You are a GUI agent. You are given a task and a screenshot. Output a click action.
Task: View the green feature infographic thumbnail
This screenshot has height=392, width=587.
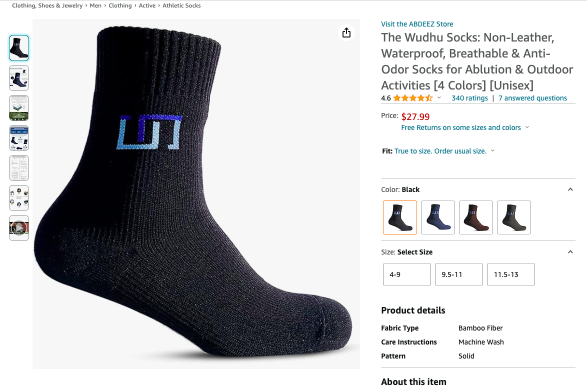tap(18, 107)
